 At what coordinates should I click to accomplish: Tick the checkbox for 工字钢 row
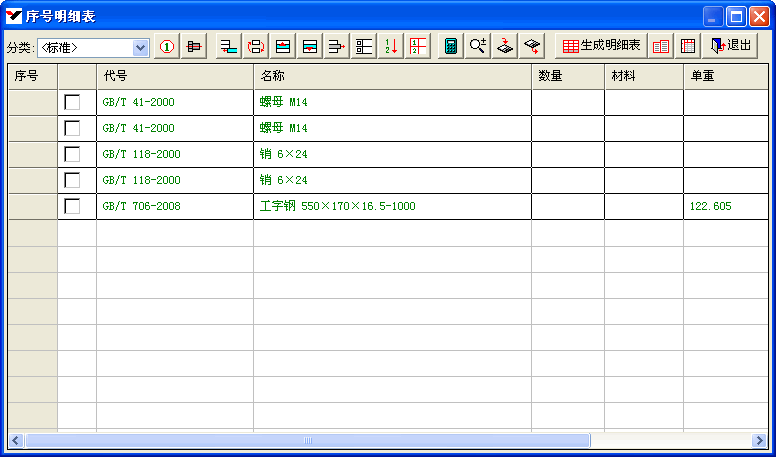pos(72,206)
